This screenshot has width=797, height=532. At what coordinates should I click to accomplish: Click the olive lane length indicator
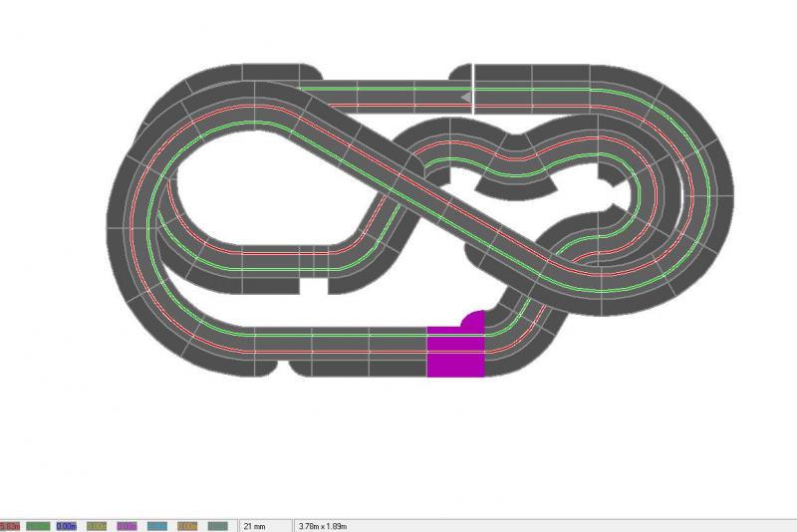click(x=98, y=525)
